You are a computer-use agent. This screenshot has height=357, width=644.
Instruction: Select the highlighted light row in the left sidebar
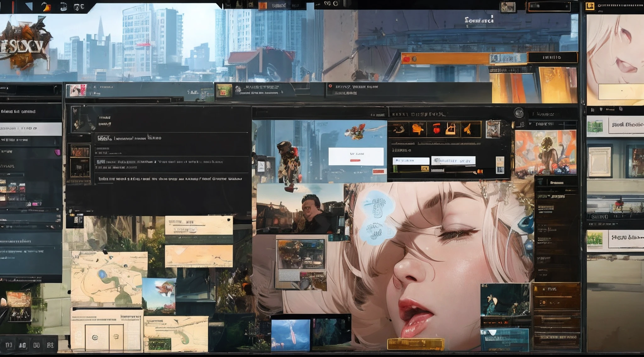point(31,129)
